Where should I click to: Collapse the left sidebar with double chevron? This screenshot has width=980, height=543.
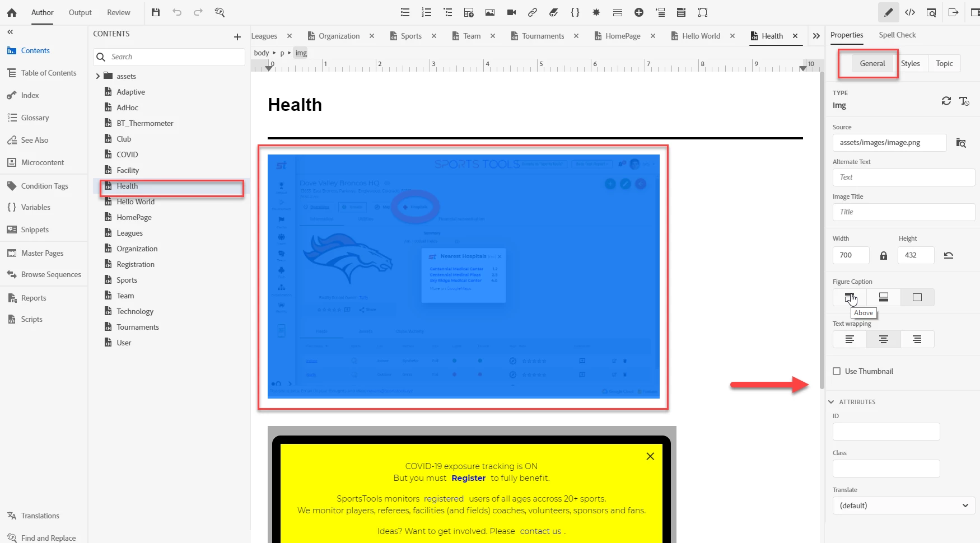click(10, 32)
